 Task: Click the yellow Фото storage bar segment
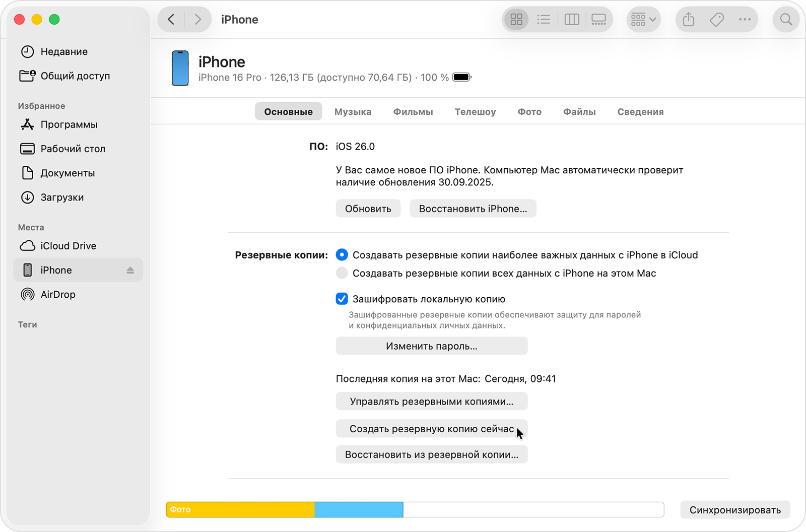pyautogui.click(x=240, y=510)
